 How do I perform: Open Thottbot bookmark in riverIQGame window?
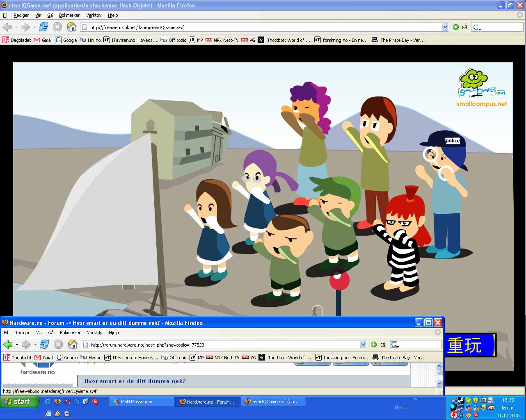[x=284, y=40]
